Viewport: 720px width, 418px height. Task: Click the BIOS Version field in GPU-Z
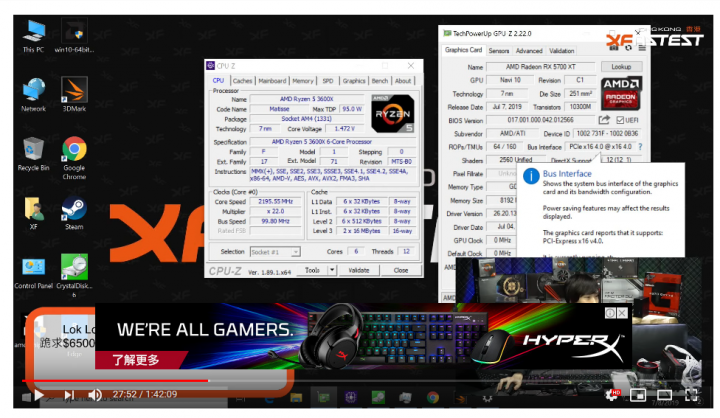point(540,120)
